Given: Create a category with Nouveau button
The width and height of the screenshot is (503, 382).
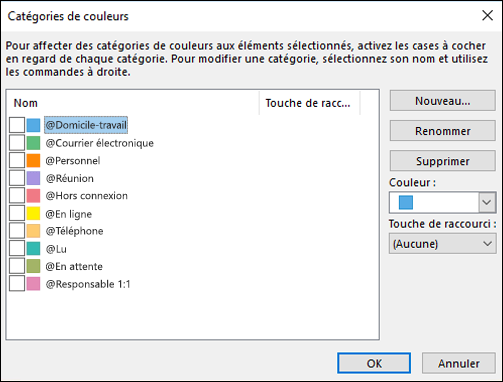Looking at the screenshot, I should (443, 101).
